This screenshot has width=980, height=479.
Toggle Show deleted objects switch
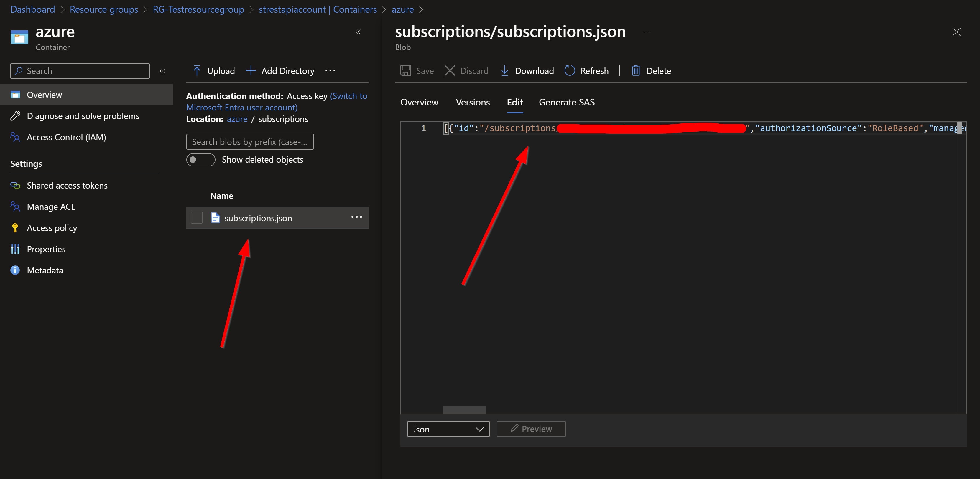(201, 160)
